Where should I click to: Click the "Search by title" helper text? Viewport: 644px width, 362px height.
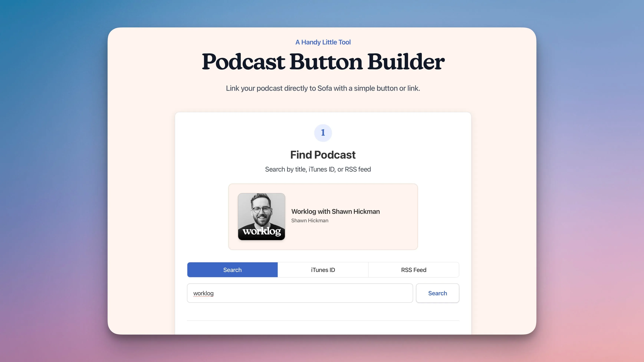(x=318, y=169)
